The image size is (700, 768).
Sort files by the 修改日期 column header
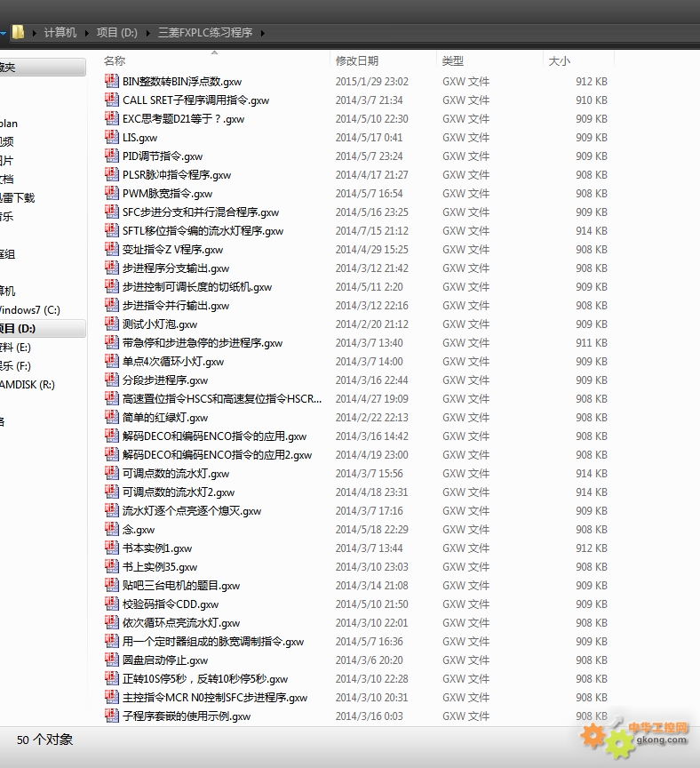click(356, 60)
